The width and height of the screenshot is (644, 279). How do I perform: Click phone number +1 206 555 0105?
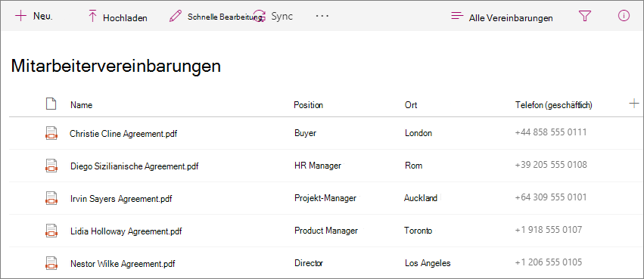click(x=549, y=262)
